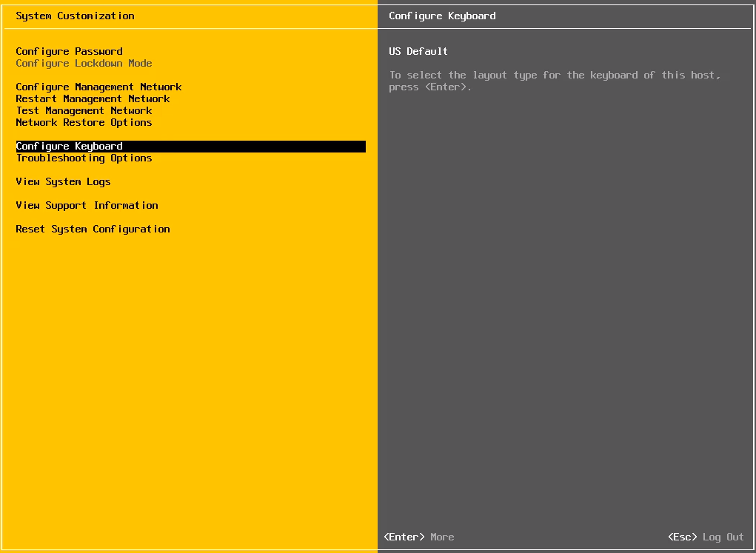This screenshot has height=553, width=756.
Task: Select the grayed Configure Lockdown Mode item
Action: pos(84,63)
